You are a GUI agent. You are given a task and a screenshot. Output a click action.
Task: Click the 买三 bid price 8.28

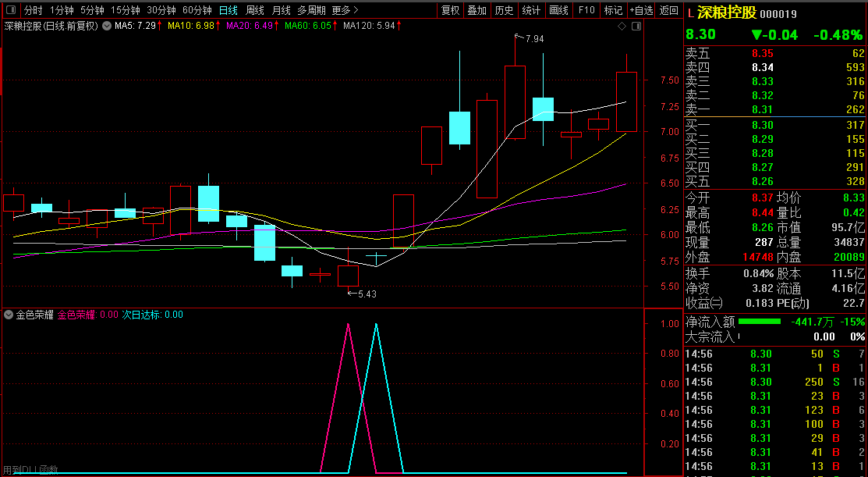(761, 153)
